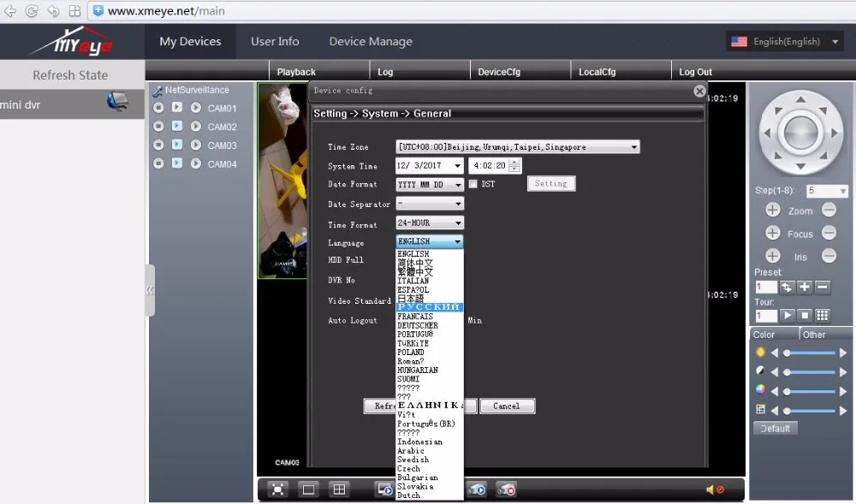This screenshot has width=856, height=504.
Task: Open the Device Manage tab
Action: pyautogui.click(x=371, y=42)
